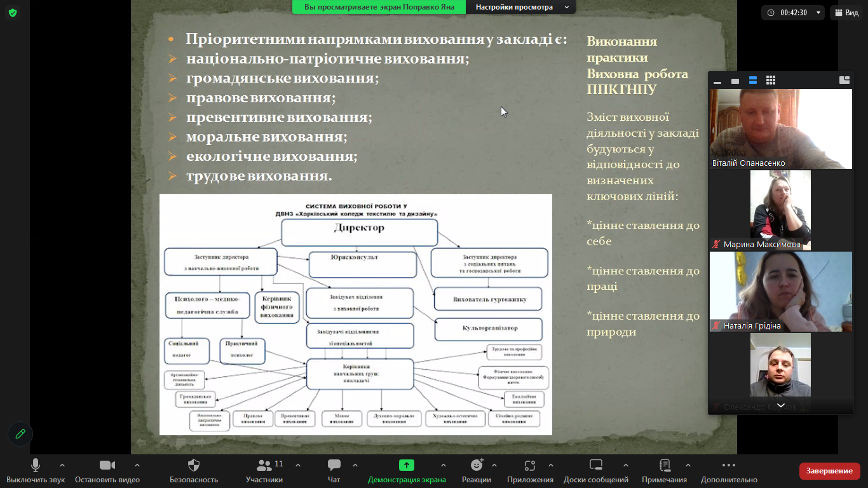Screen dimensions: 868x488
Task: Open the Chat panel
Action: [334, 465]
